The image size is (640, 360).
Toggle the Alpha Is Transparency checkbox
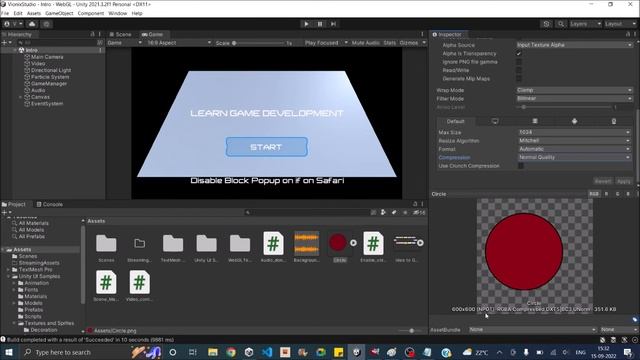click(x=519, y=53)
